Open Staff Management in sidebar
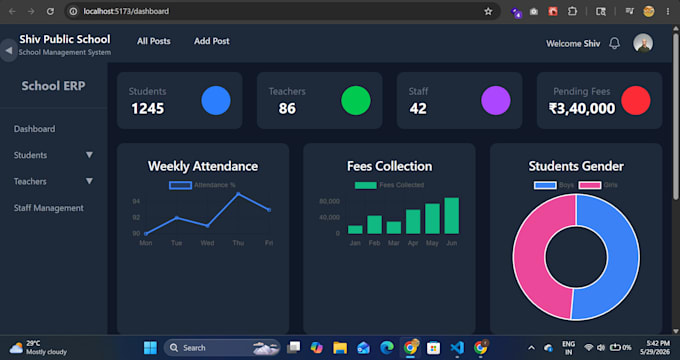The height and width of the screenshot is (360, 680). (x=49, y=208)
